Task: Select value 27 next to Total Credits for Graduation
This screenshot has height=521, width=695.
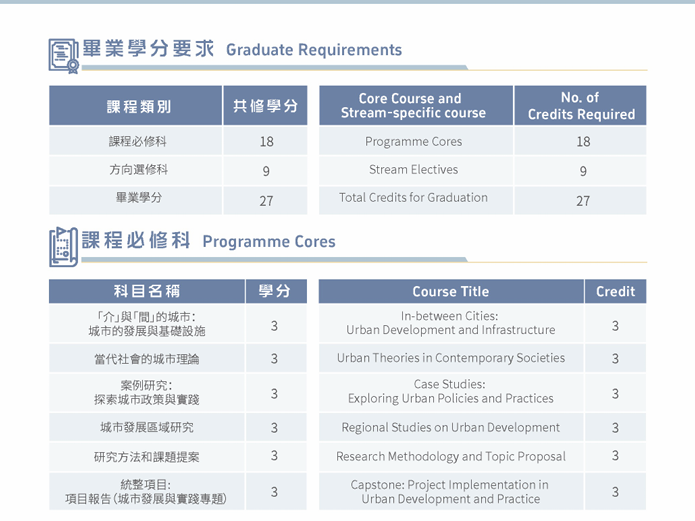Action: (580, 200)
